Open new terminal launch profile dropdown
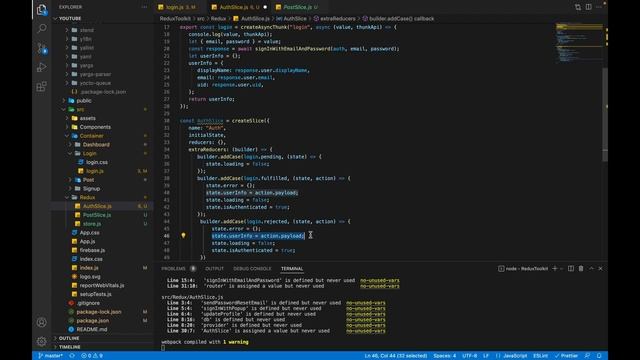 [562, 269]
